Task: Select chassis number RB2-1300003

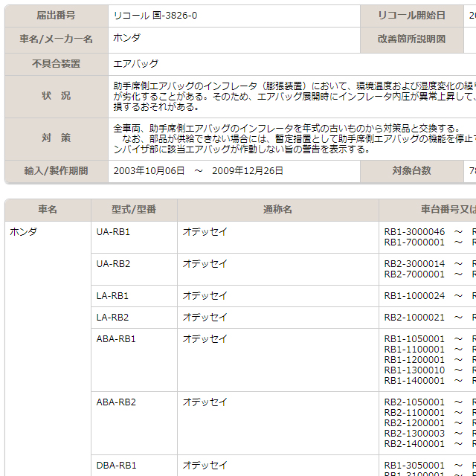Action: pos(414,434)
